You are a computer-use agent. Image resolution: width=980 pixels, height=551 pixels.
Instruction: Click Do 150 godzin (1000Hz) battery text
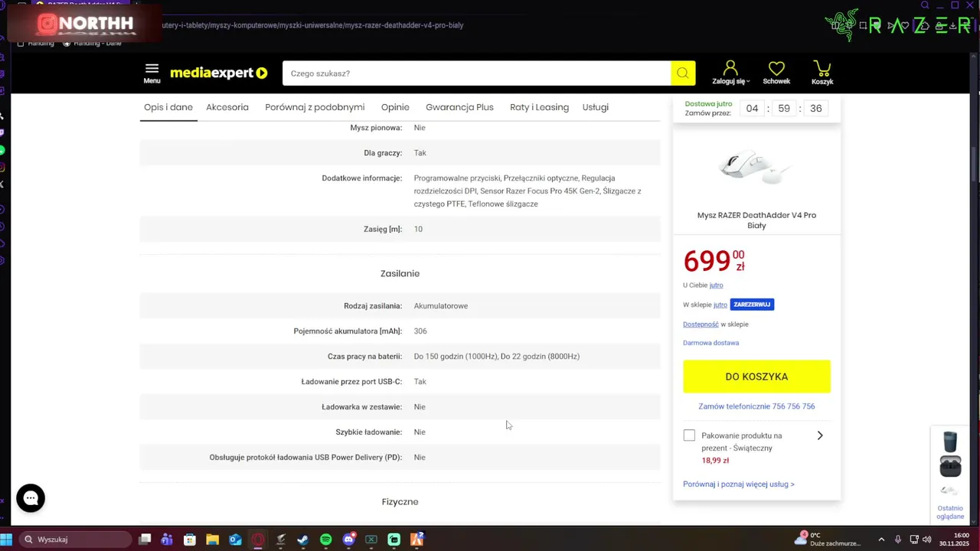pyautogui.click(x=456, y=357)
